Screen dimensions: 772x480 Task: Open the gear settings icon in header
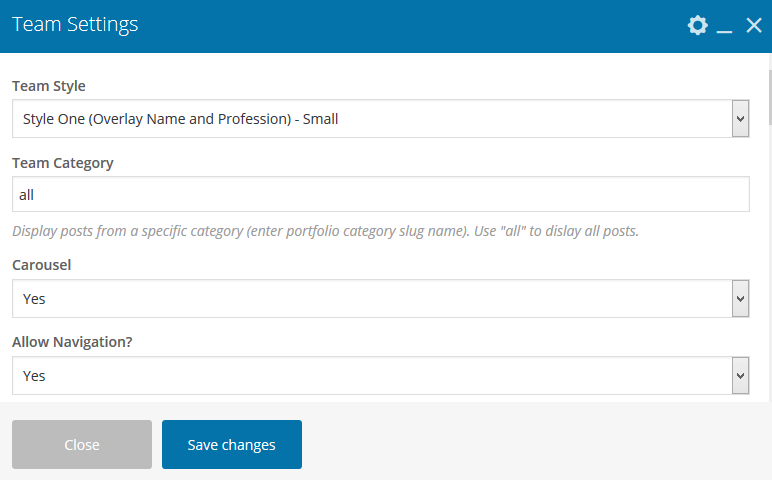[697, 26]
